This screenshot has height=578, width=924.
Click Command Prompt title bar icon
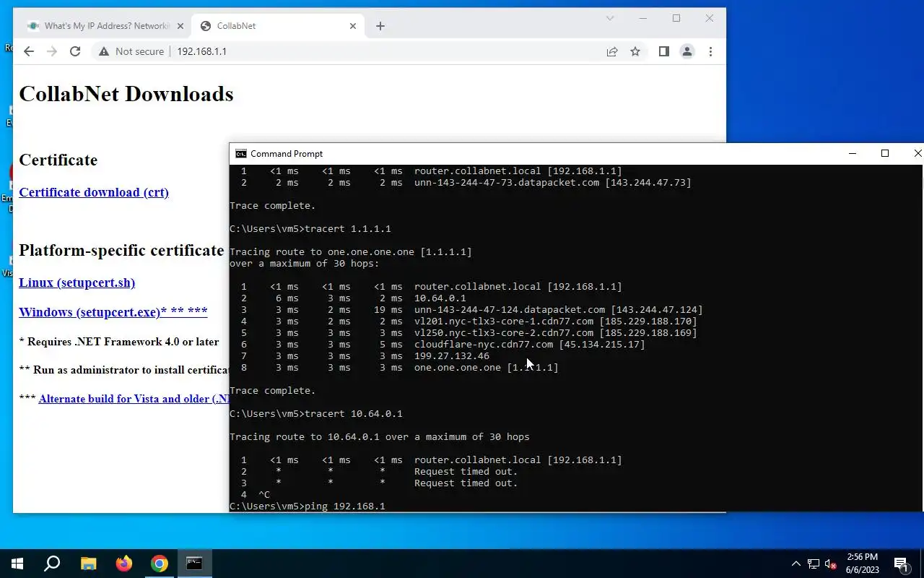240,154
